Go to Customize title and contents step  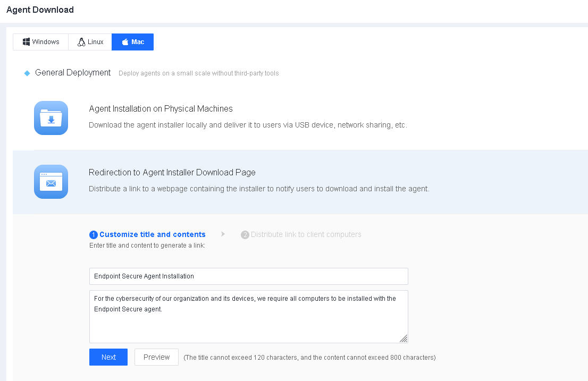[153, 234]
